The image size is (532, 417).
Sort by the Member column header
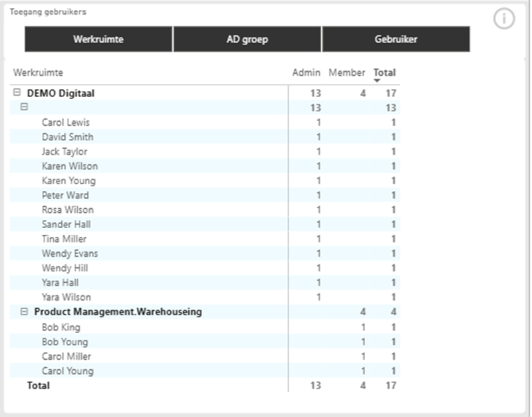pyautogui.click(x=346, y=72)
